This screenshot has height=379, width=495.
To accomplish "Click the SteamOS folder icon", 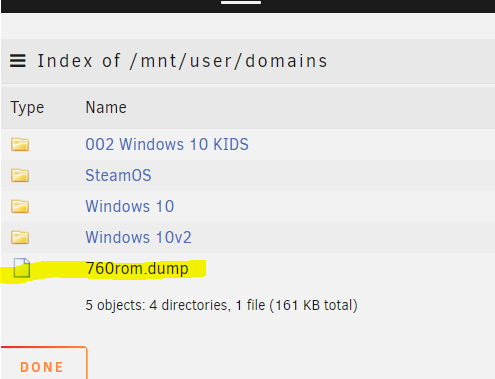I will [20, 175].
